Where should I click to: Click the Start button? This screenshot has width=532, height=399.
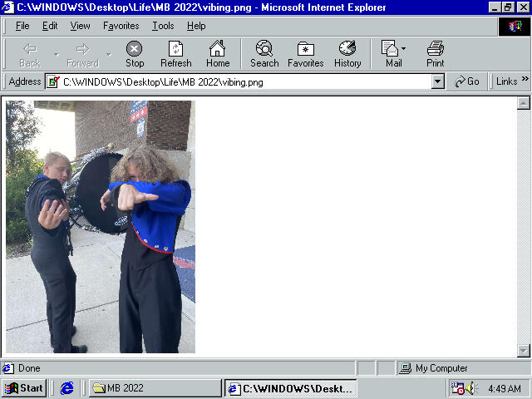tap(24, 388)
